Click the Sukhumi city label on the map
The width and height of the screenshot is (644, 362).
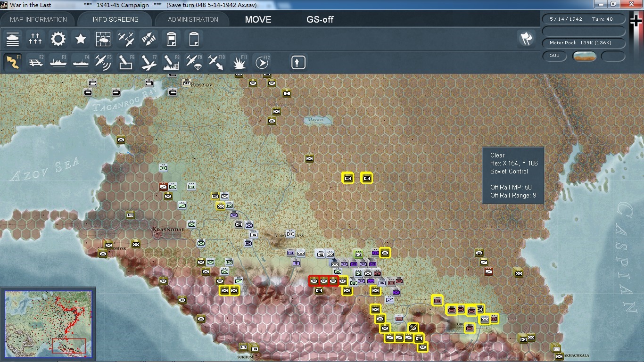(x=247, y=357)
